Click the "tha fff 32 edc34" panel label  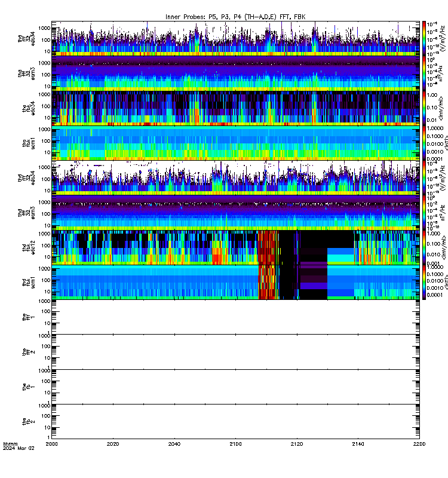point(26,38)
